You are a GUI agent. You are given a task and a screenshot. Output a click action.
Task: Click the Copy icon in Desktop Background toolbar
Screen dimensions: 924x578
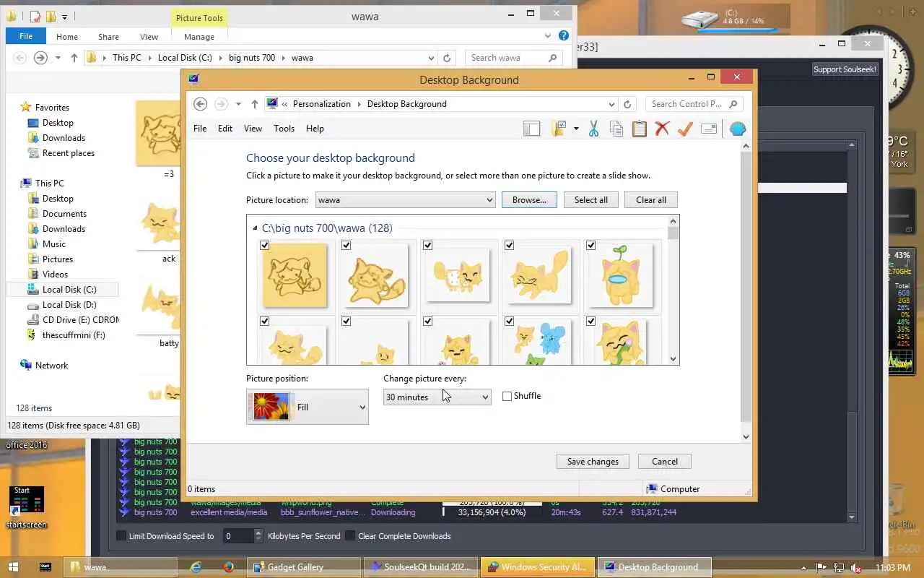click(x=616, y=129)
